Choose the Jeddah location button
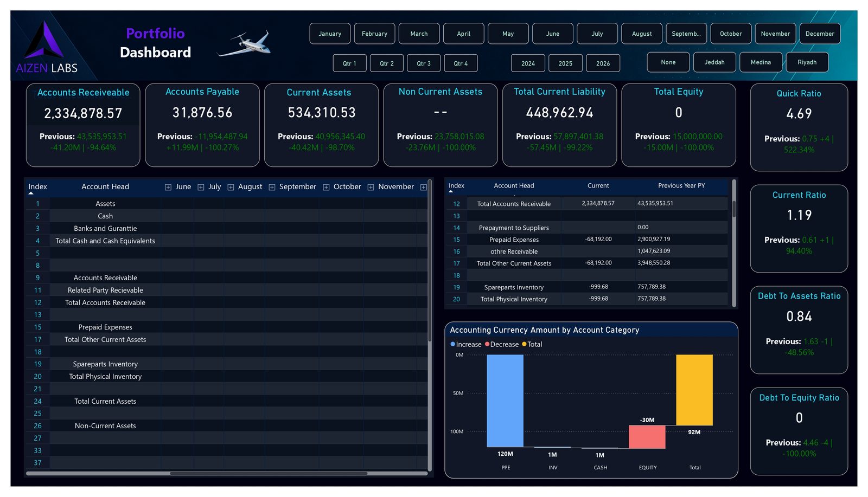868x497 pixels. point(714,62)
